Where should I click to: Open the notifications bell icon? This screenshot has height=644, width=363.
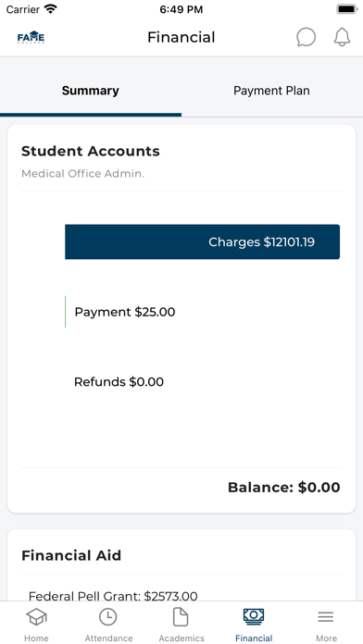tap(342, 37)
